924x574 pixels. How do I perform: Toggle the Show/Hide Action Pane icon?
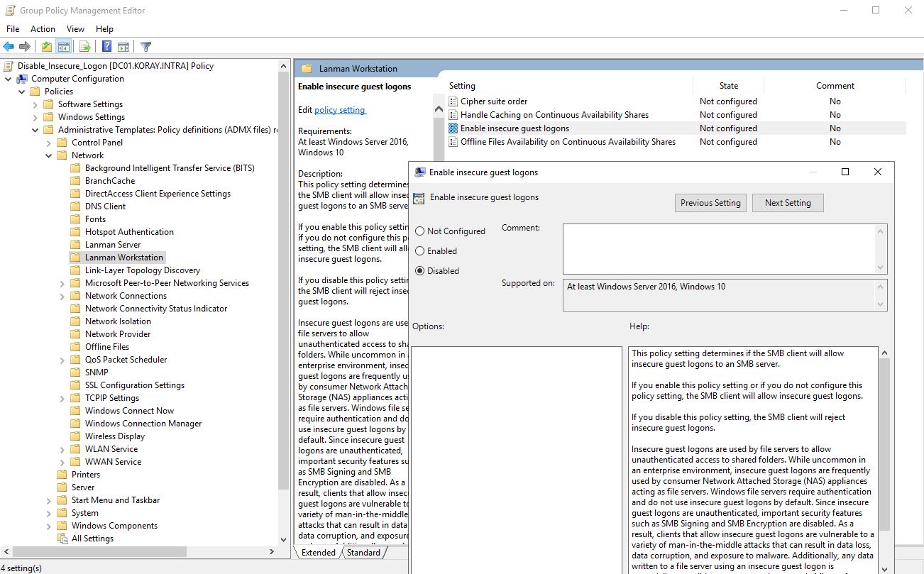123,47
